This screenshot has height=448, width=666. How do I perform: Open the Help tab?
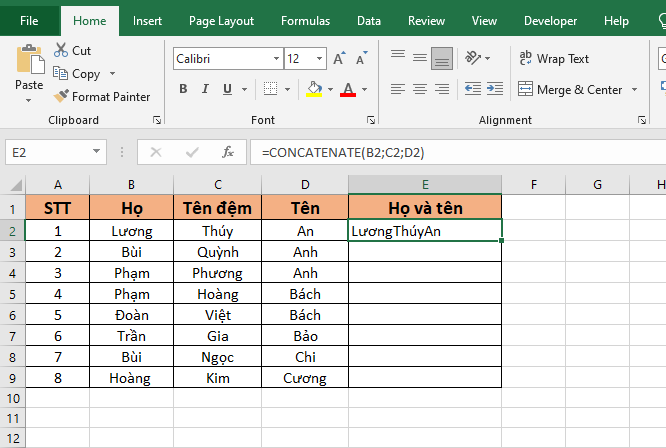point(616,20)
